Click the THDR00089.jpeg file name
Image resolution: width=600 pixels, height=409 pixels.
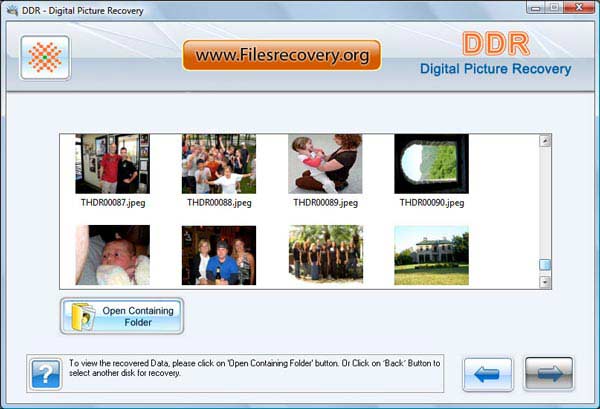[326, 203]
